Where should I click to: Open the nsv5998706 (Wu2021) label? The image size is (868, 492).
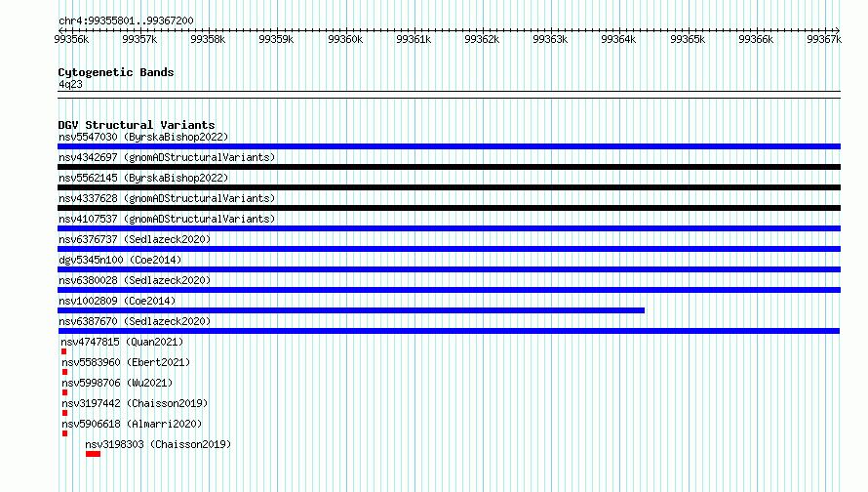tap(117, 383)
